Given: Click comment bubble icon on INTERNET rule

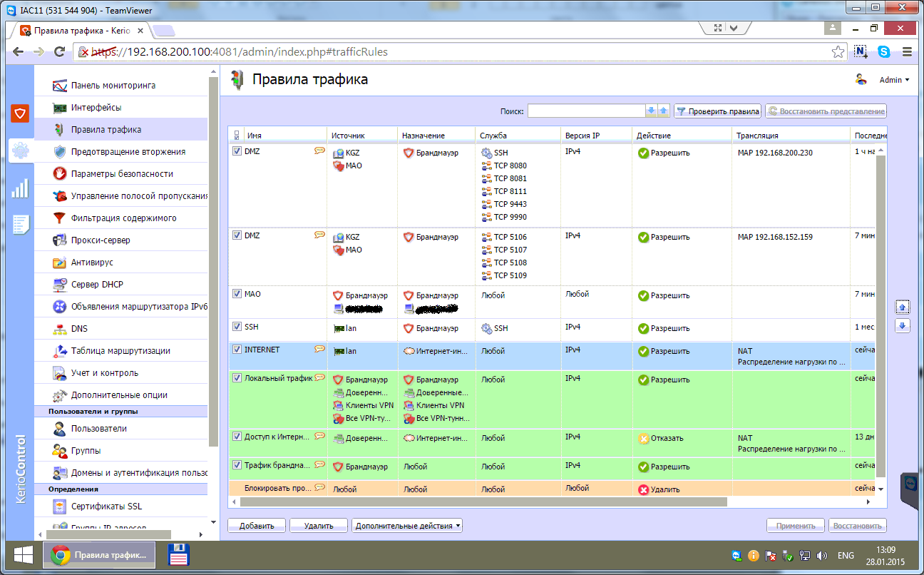Looking at the screenshot, I should click(319, 349).
